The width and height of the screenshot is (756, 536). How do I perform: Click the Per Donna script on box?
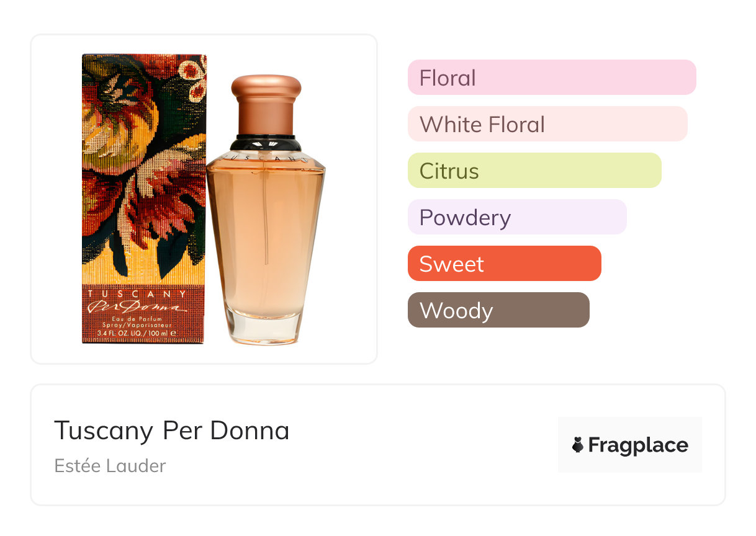tap(137, 306)
